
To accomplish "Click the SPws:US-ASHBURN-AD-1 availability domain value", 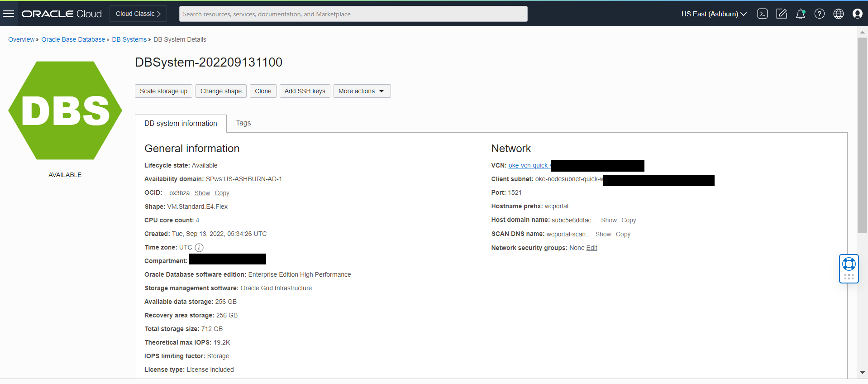I will tap(244, 179).
